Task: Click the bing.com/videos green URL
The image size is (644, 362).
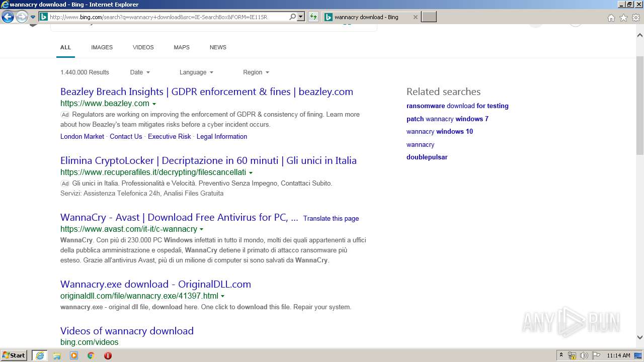Action: click(90, 342)
